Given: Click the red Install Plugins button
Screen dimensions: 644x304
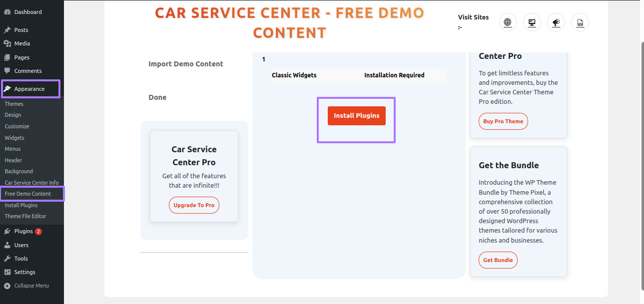Looking at the screenshot, I should coord(357,116).
